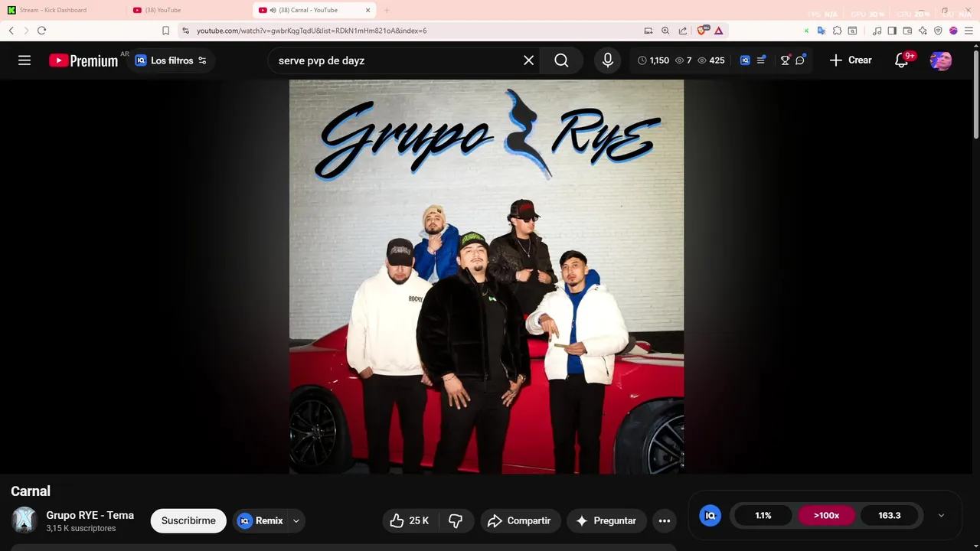The height and width of the screenshot is (551, 980).
Task: Open Leo AI sparkle icon
Action: 923,31
